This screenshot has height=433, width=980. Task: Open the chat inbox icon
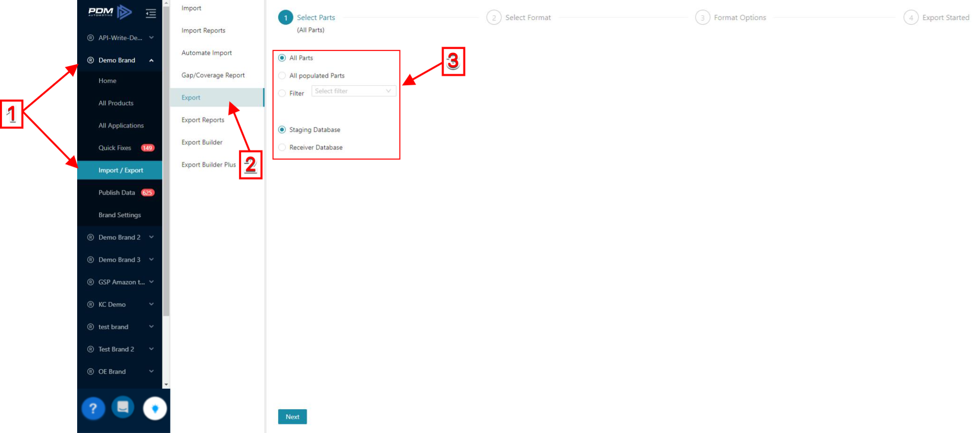coord(123,407)
